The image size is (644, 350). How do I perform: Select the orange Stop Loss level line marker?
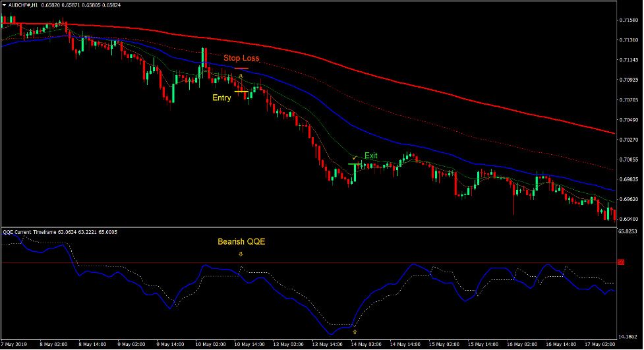pos(241,68)
